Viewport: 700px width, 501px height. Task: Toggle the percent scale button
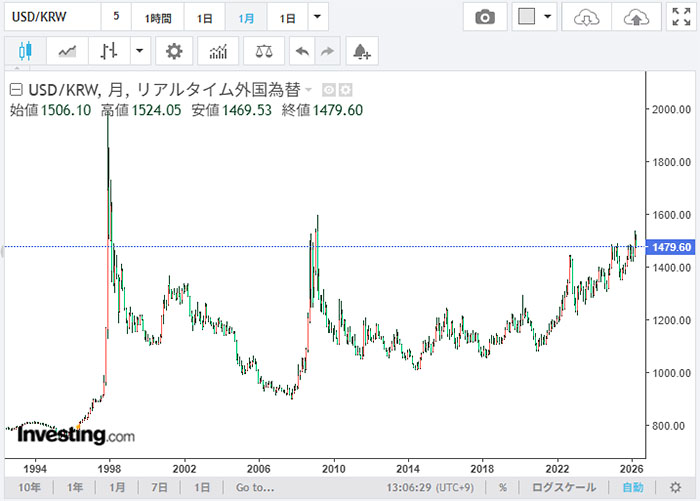[x=502, y=487]
